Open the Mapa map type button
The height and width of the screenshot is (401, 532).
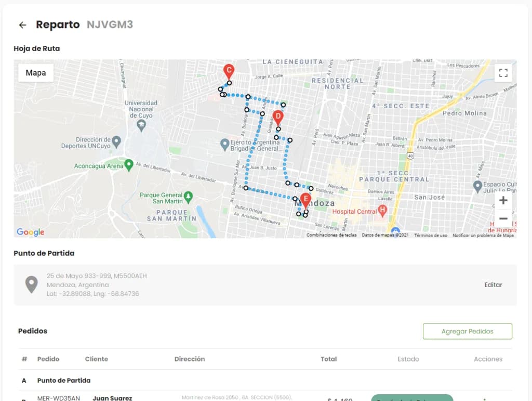[36, 73]
